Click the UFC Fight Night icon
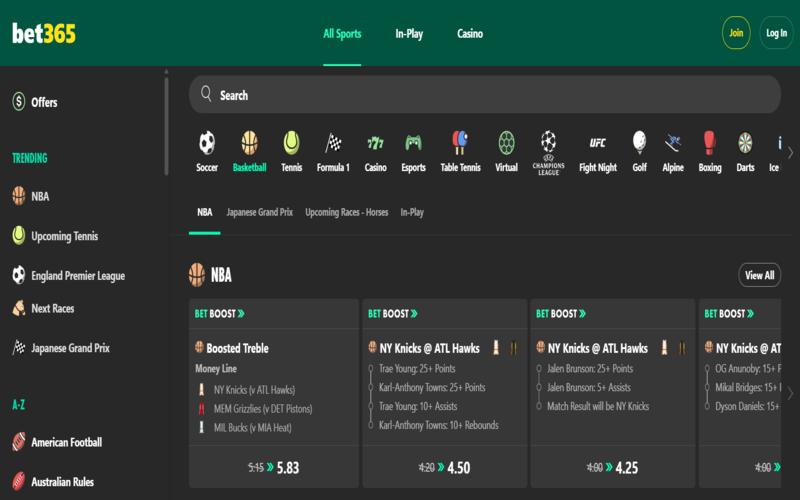 pyautogui.click(x=597, y=143)
